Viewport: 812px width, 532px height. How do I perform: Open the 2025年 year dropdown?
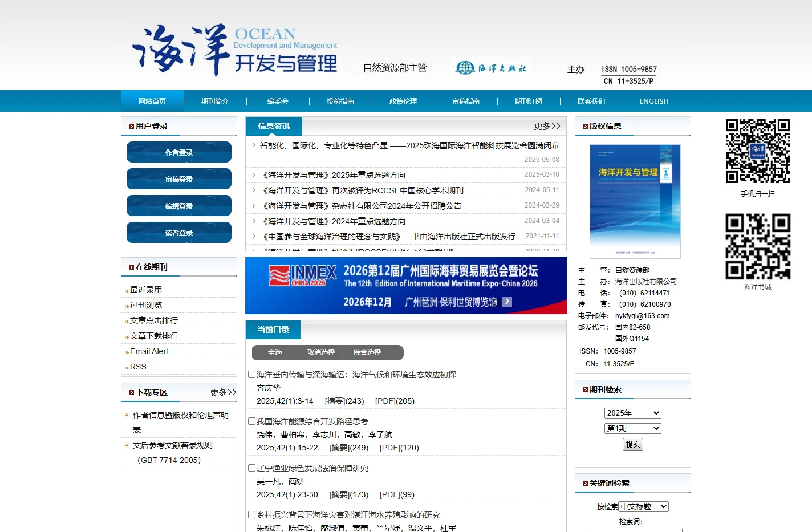pyautogui.click(x=633, y=413)
